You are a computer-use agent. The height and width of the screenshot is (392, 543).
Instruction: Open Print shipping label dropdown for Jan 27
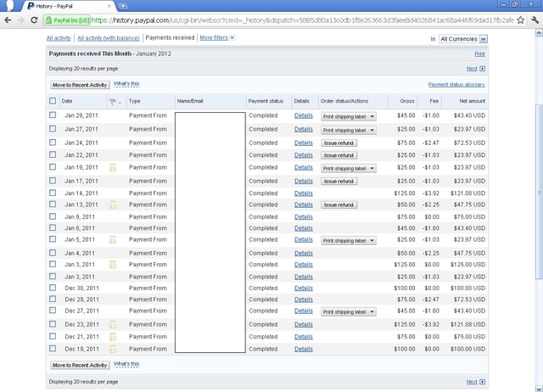(349, 130)
